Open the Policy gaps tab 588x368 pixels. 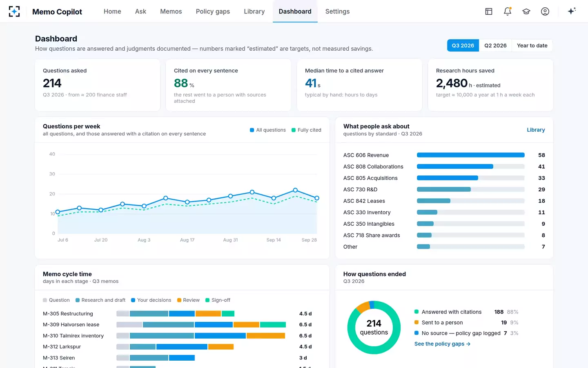click(x=213, y=11)
